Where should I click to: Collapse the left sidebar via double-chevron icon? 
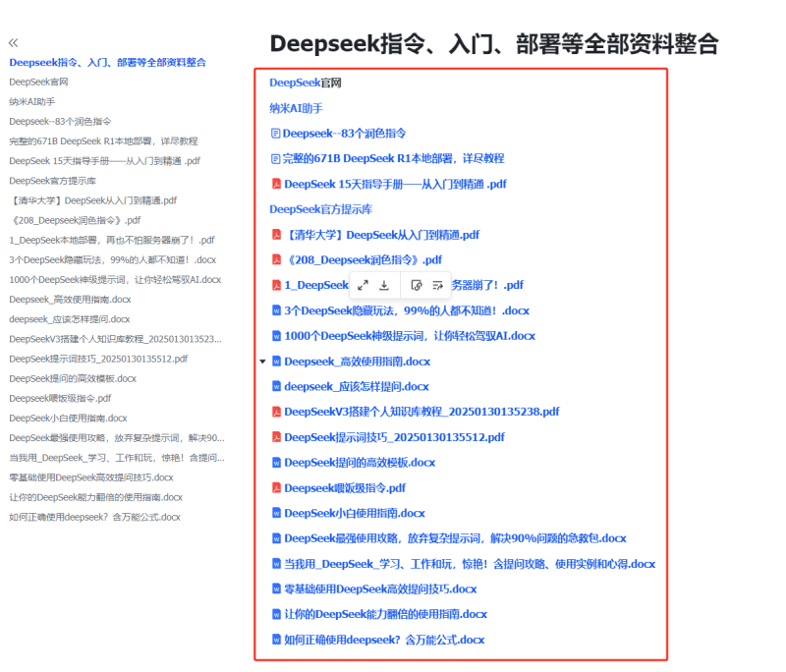[13, 43]
